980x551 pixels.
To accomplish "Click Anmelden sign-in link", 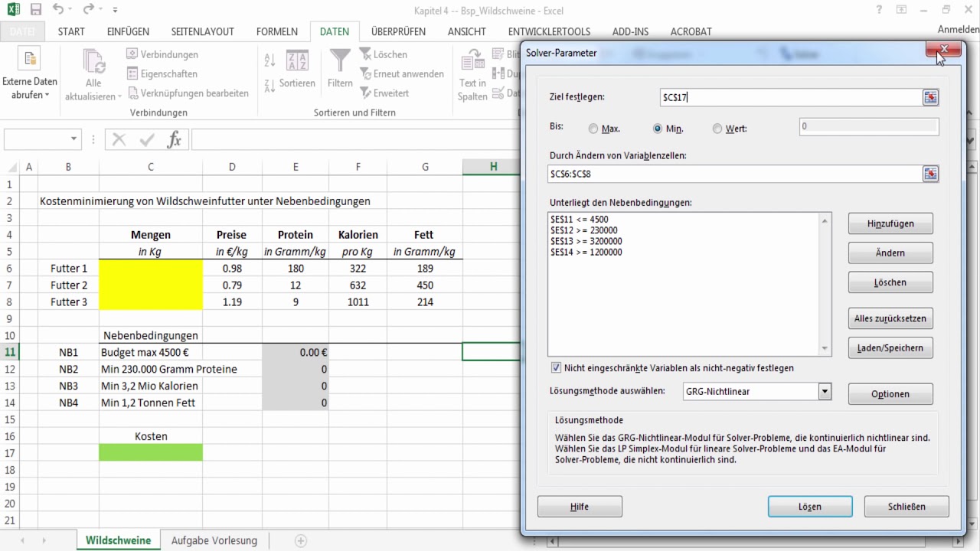I will 959,29.
